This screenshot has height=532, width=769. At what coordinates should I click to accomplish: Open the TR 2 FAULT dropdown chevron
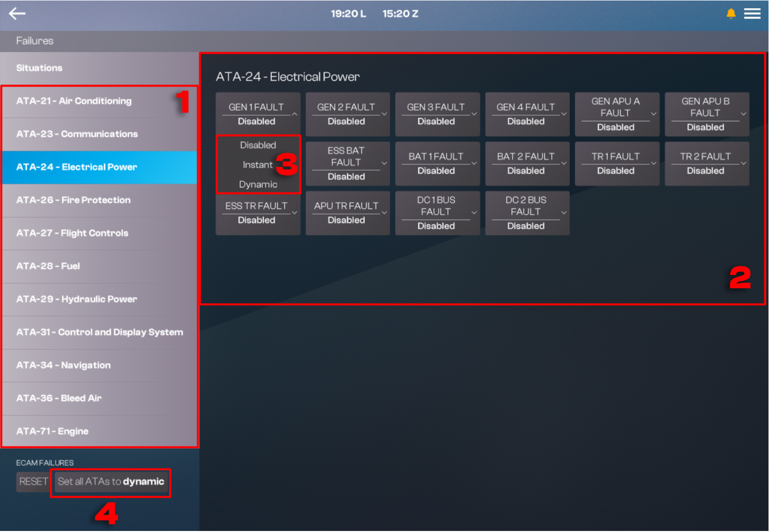point(743,163)
